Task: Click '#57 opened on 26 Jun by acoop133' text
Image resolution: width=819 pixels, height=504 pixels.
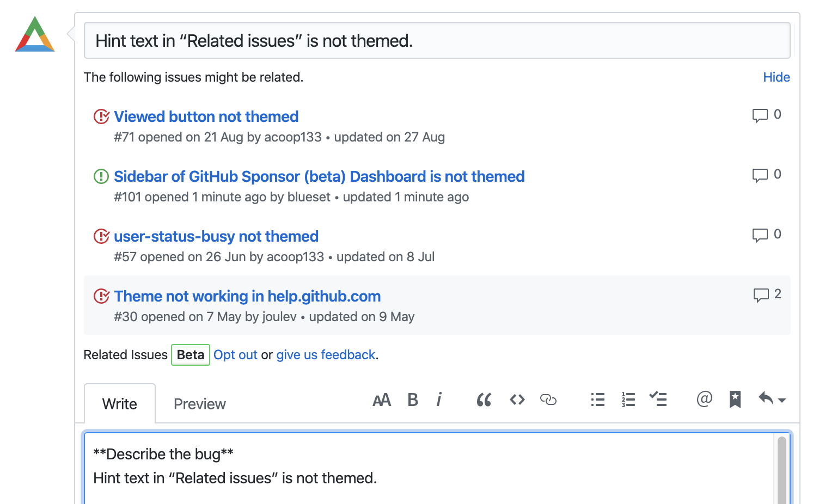Action: pyautogui.click(x=219, y=257)
